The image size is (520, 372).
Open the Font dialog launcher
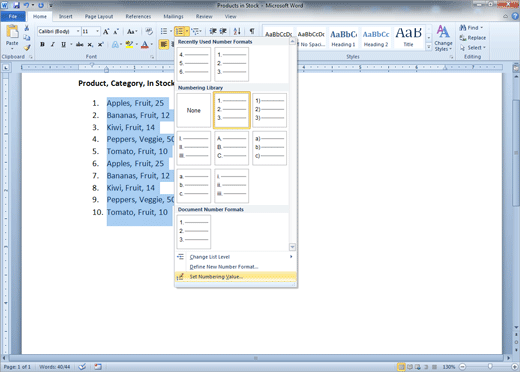pos(152,57)
